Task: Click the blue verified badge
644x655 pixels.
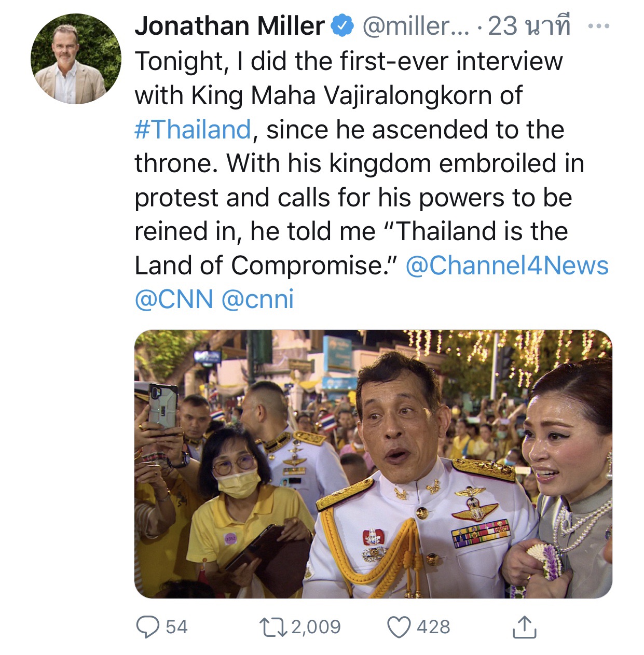Action: coord(342,26)
